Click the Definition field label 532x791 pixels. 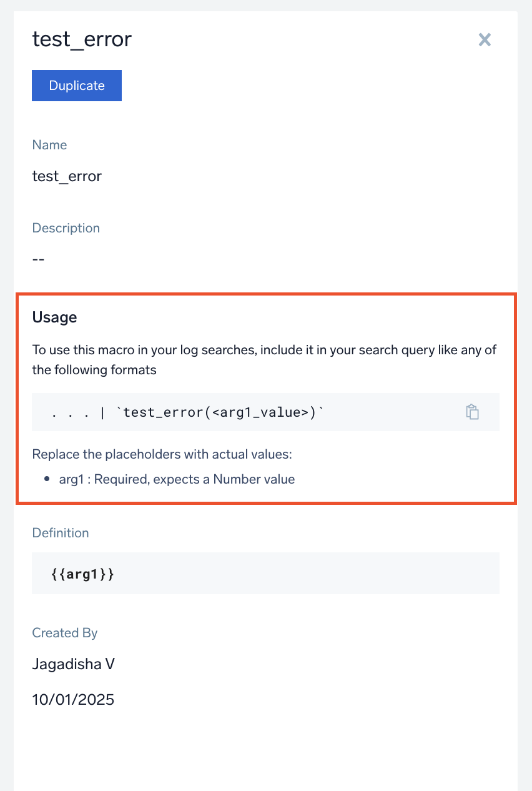coord(61,533)
